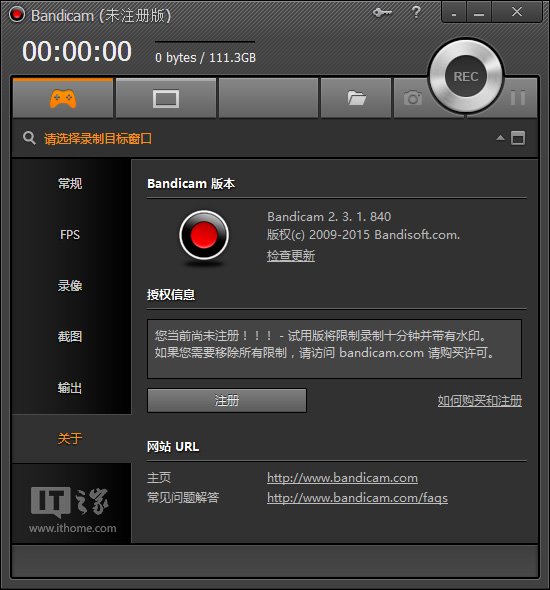Open the output folder icon
Image resolution: width=550 pixels, height=590 pixels.
(356, 98)
